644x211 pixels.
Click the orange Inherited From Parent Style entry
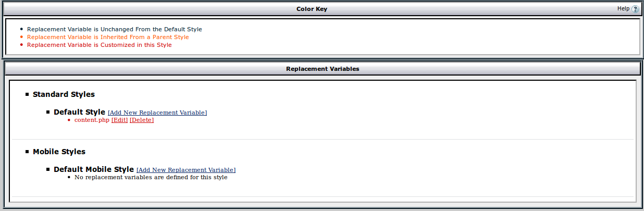(108, 37)
